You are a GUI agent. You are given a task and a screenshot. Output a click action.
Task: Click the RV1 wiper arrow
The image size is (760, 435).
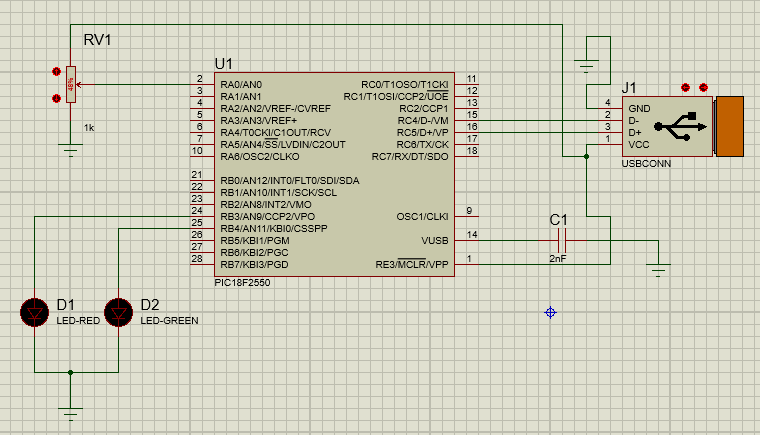point(79,84)
